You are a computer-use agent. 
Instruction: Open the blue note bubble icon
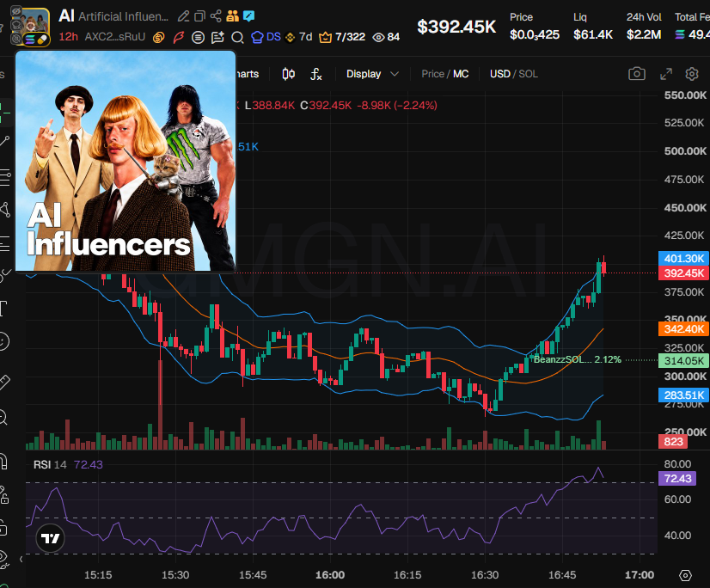(248, 16)
